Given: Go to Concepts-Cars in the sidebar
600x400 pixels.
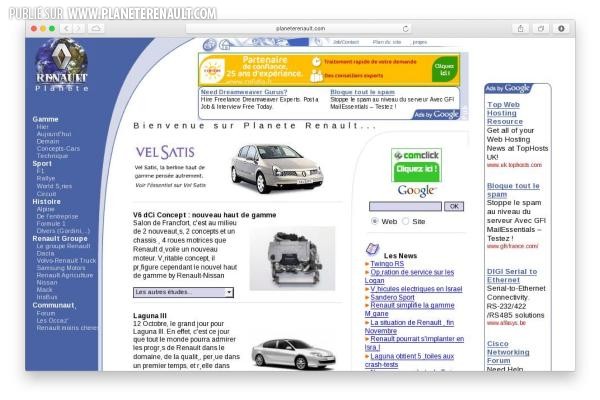Looking at the screenshot, I should click(58, 149).
